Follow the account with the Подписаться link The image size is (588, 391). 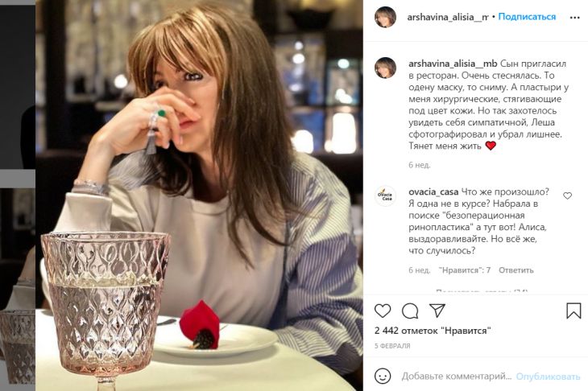tap(529, 17)
